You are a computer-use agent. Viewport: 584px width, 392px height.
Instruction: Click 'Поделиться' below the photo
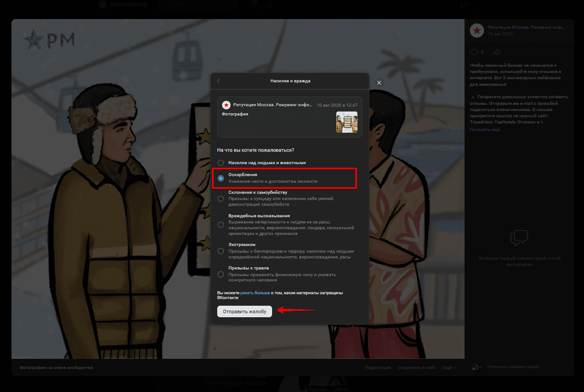click(x=378, y=368)
